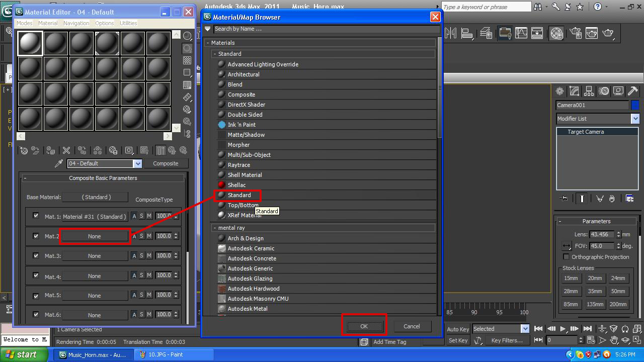Click the Pick Material from Object eyedropper

tap(60, 162)
